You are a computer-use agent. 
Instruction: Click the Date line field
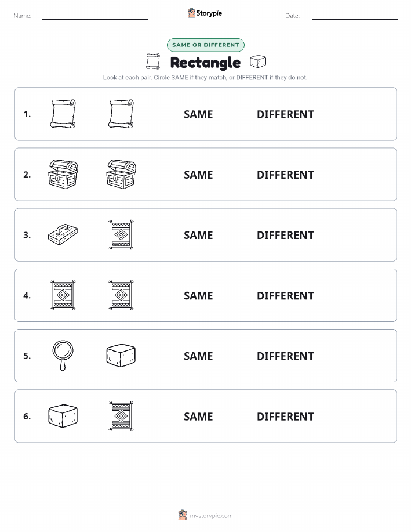355,16
